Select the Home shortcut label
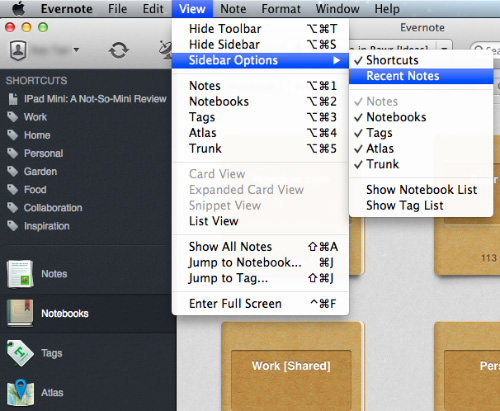500x411 pixels. [x=37, y=135]
